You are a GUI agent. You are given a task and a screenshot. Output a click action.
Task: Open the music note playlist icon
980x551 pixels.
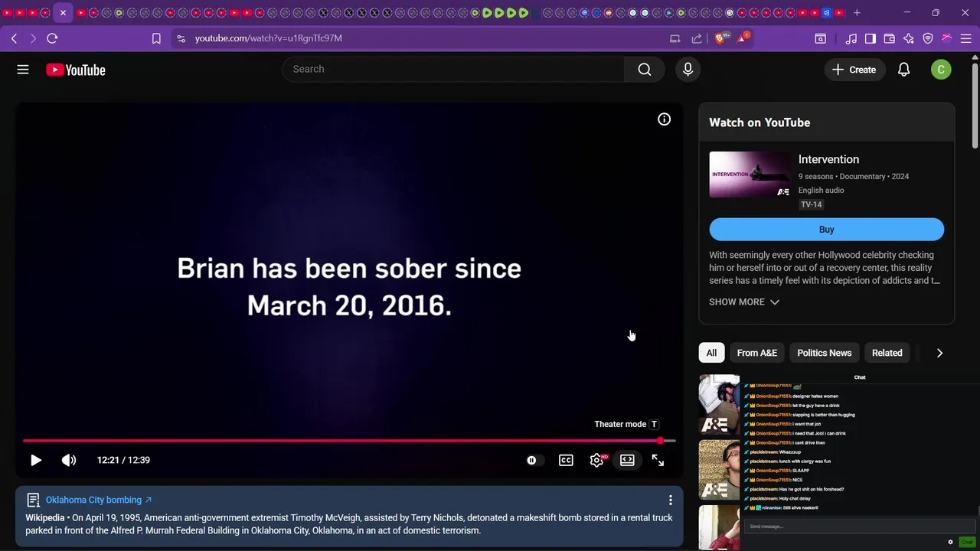pos(851,38)
